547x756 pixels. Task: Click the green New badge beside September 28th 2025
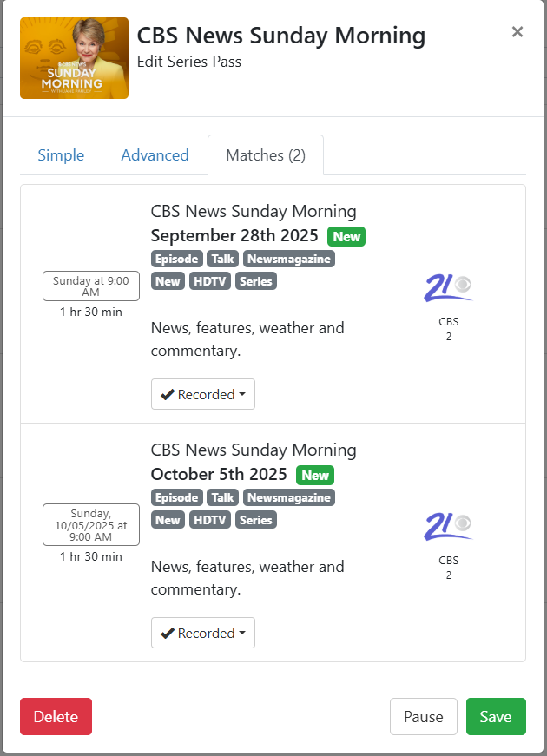346,236
